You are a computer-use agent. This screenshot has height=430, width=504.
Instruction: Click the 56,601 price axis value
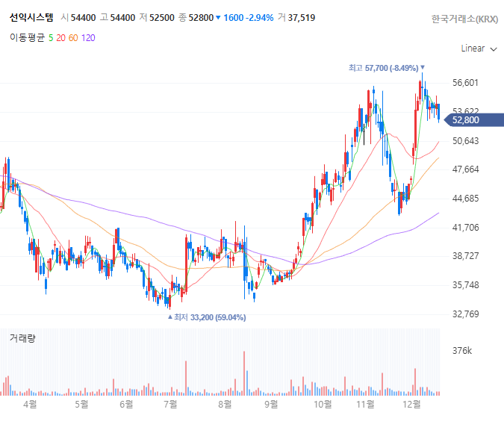click(x=465, y=83)
